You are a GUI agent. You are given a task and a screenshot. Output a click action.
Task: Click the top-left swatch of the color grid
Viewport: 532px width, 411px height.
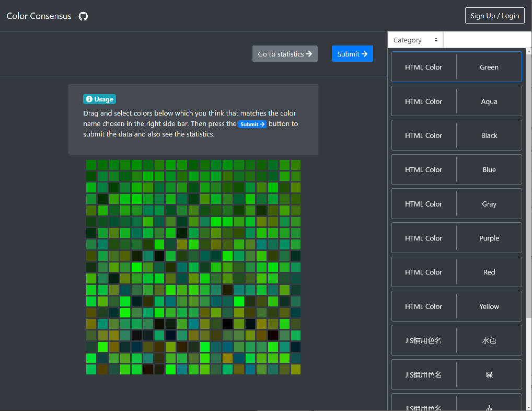tap(91, 165)
